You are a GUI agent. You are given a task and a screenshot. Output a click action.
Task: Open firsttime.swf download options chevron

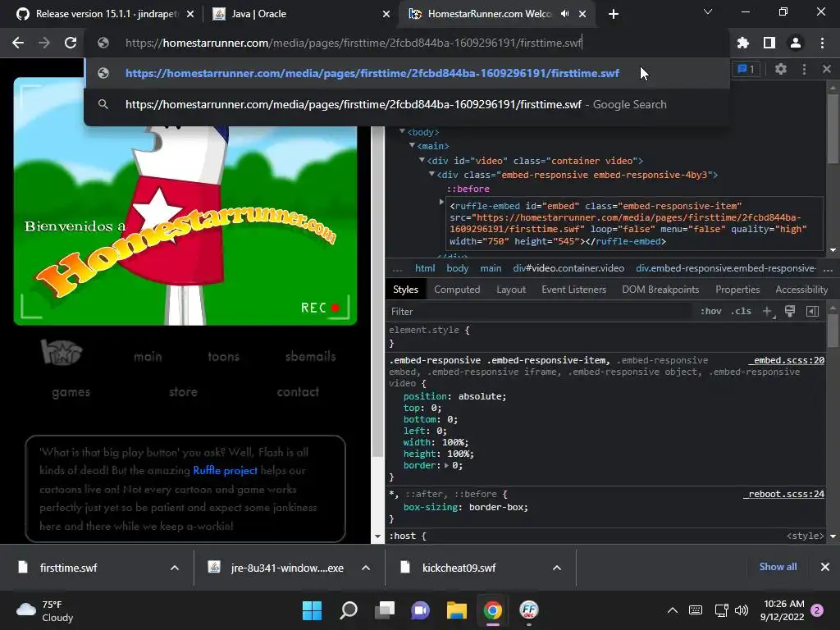pos(175,568)
